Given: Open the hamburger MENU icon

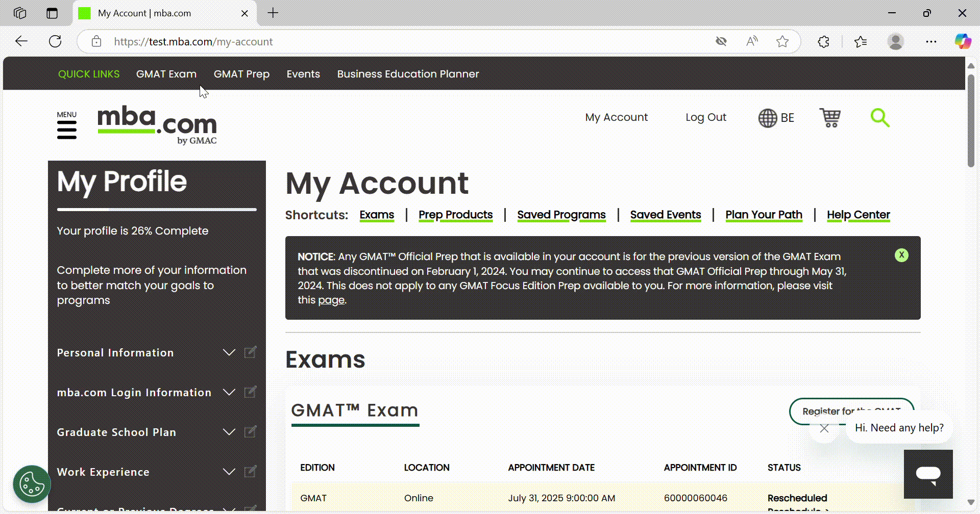Looking at the screenshot, I should point(67,125).
